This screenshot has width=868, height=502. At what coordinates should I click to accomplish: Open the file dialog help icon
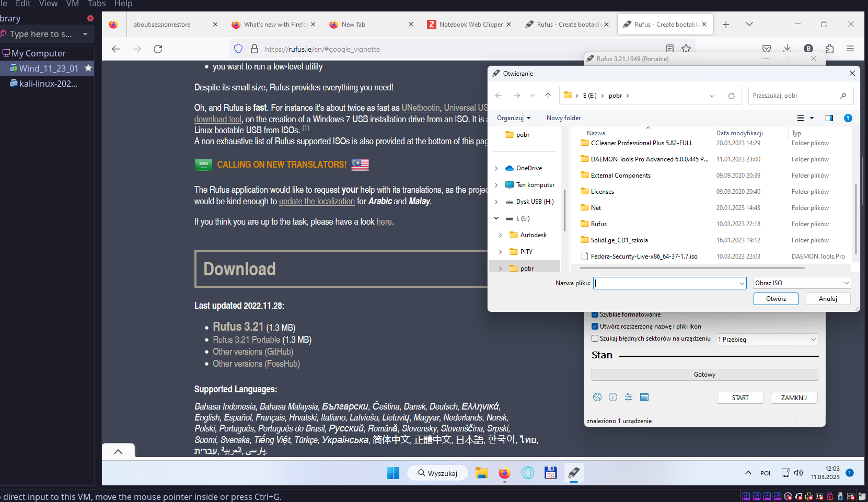[x=848, y=118]
